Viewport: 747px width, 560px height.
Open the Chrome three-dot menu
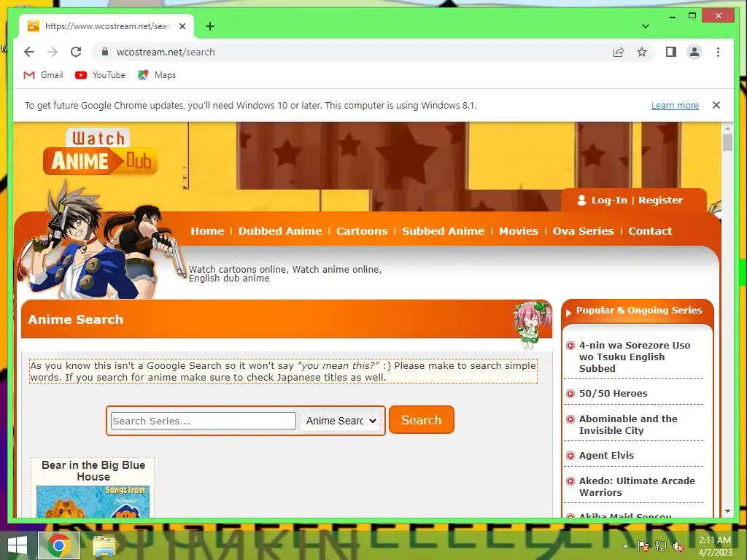[718, 52]
